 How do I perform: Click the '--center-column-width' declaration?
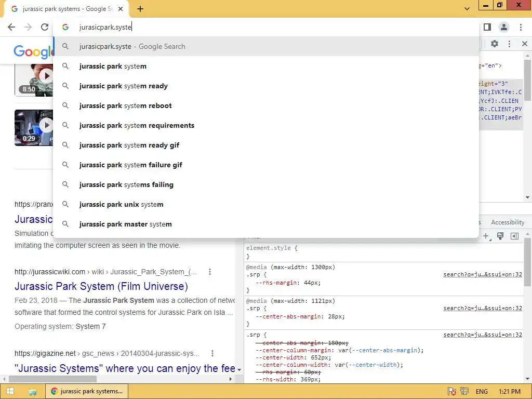point(329,365)
